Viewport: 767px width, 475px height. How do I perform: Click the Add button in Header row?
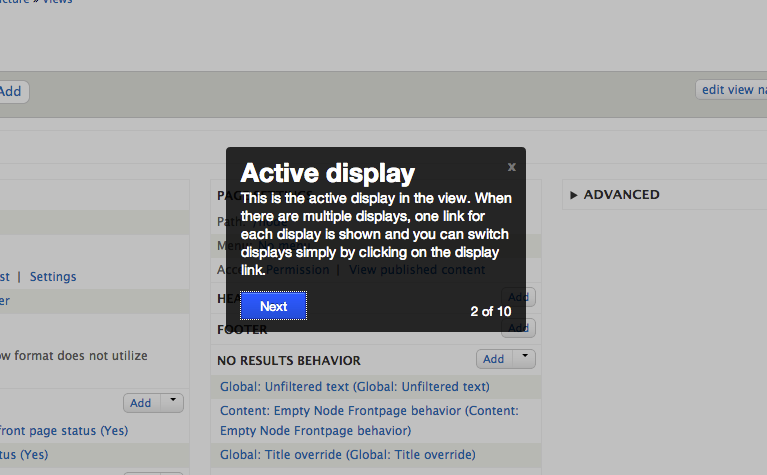518,297
